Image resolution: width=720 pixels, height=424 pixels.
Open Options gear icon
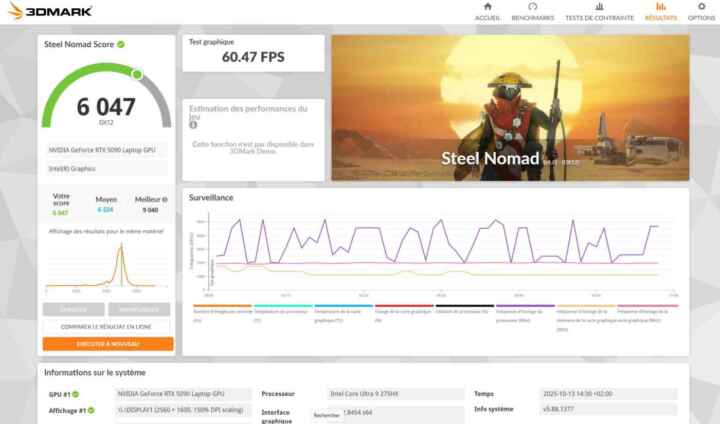click(701, 7)
